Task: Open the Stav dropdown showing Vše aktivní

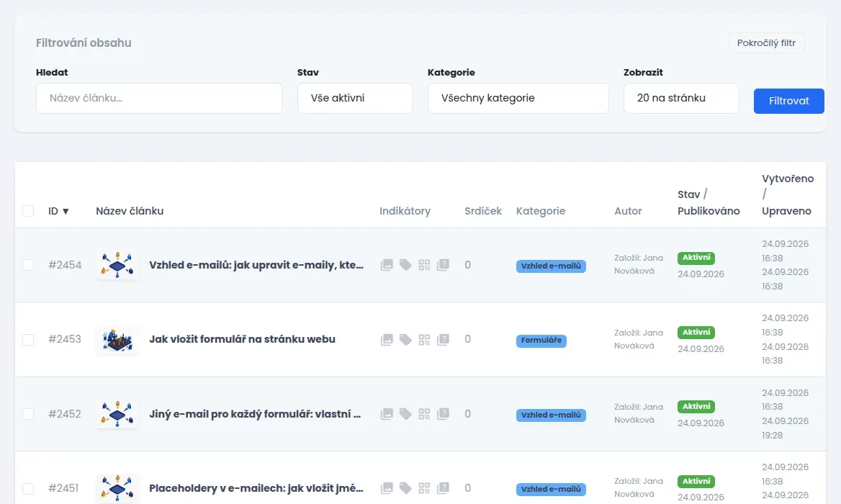Action: click(355, 98)
